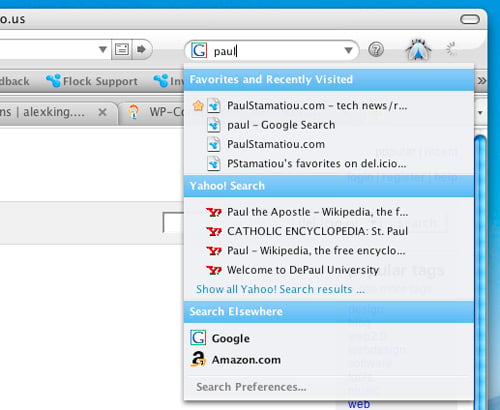Click the window toolbar toggle pill button
Screen dimensions: 500x410
coord(470,19)
